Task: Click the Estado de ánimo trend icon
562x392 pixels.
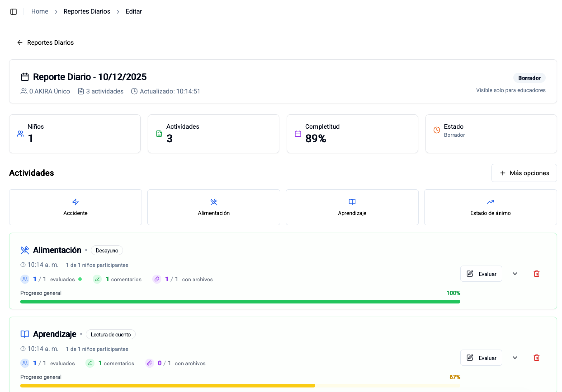Action: (490, 202)
